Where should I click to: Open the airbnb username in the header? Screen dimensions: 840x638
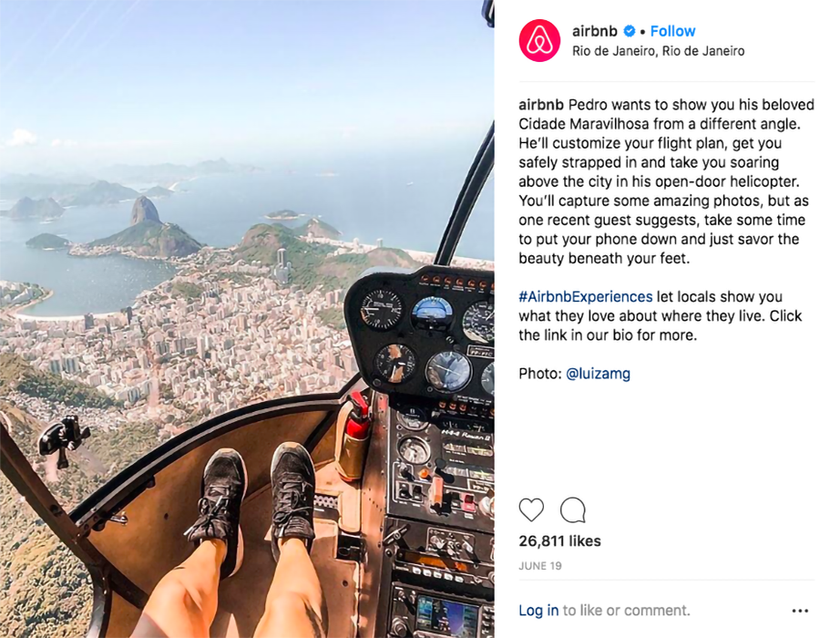tap(595, 31)
